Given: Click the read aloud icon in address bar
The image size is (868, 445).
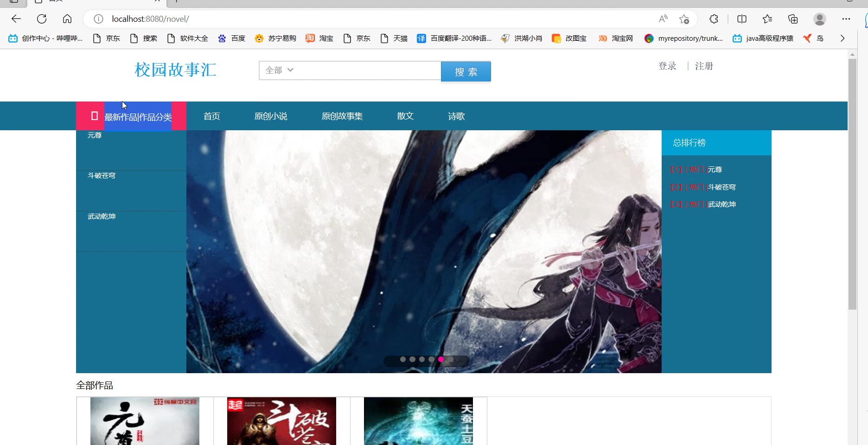Looking at the screenshot, I should [x=663, y=19].
